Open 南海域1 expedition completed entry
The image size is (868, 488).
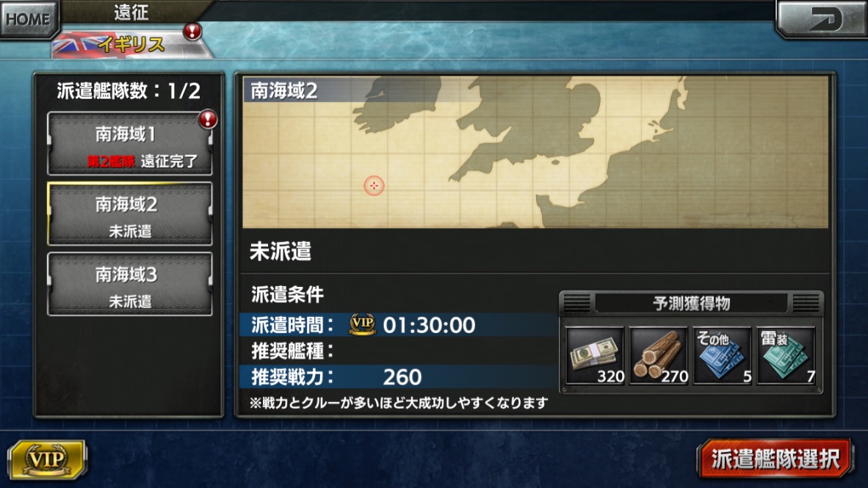pyautogui.click(x=129, y=144)
